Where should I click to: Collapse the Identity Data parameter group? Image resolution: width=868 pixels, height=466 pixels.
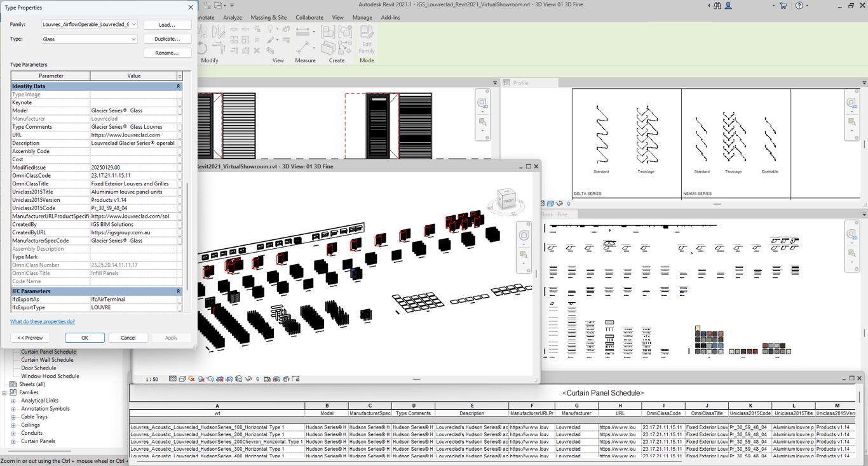click(x=178, y=86)
